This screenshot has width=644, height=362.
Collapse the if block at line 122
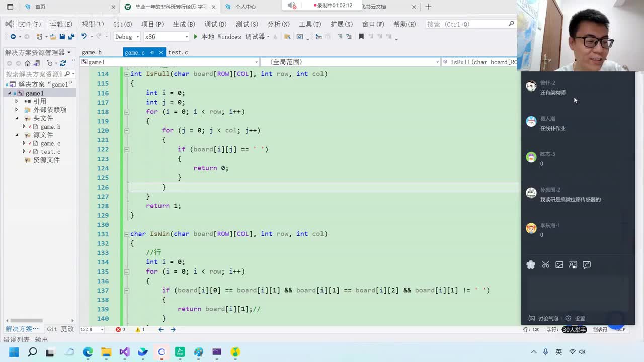point(126,149)
